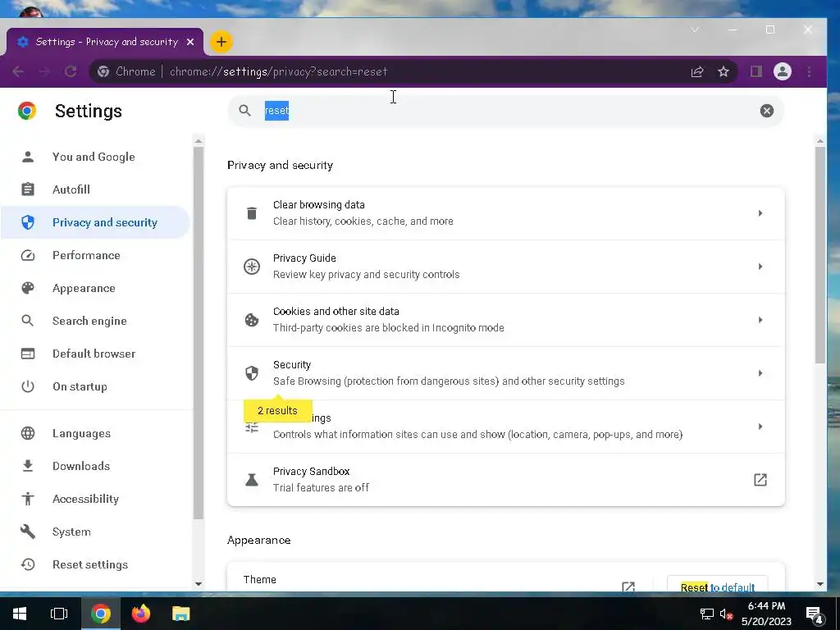Screen dimensions: 840x630
Task: Click the share icon in address bar
Action: point(697,72)
